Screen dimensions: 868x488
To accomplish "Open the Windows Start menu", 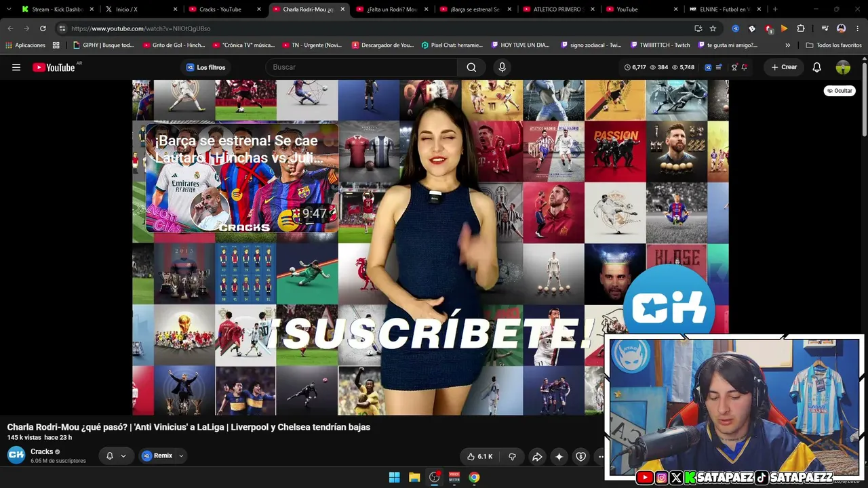I will click(394, 477).
